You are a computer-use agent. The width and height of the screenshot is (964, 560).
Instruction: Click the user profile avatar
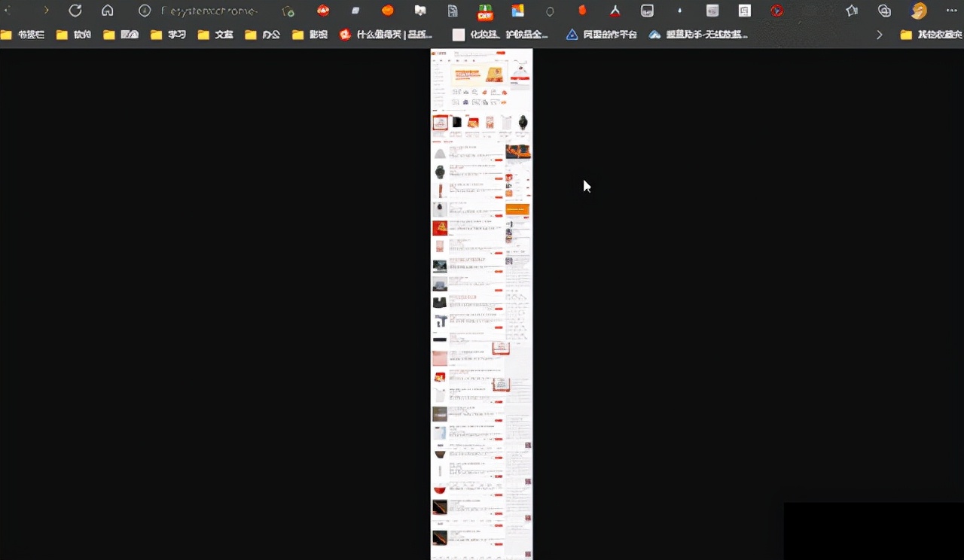(919, 11)
